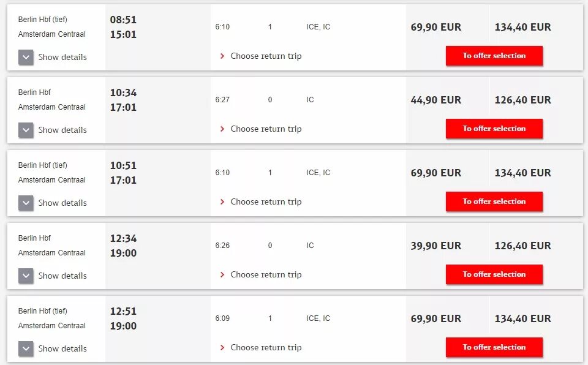Open details dropdown for the 12:34 train
Screen dimensions: 588x365
tap(26, 276)
